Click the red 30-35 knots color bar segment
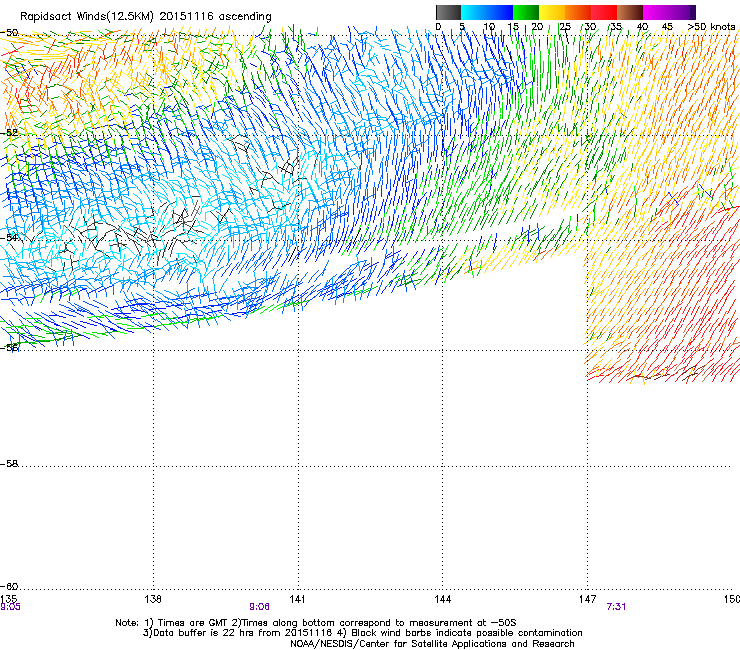Image resolution: width=740 pixels, height=650 pixels. point(604,12)
